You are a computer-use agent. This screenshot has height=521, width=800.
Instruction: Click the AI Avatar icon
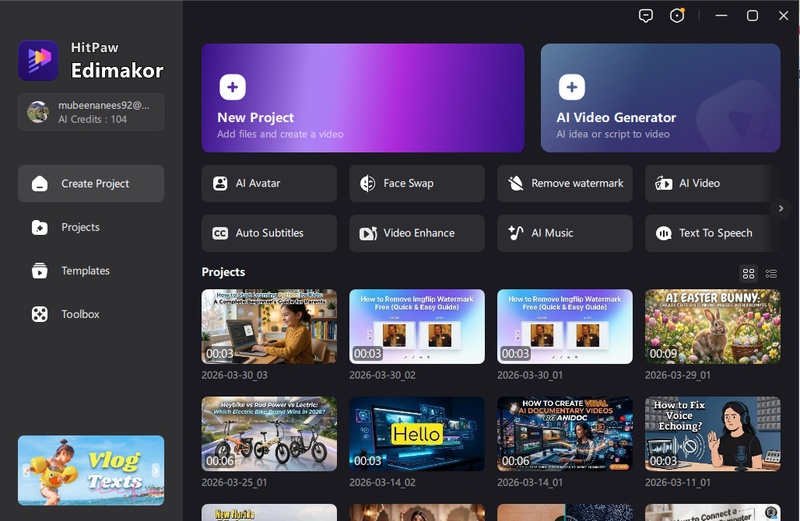tap(220, 183)
